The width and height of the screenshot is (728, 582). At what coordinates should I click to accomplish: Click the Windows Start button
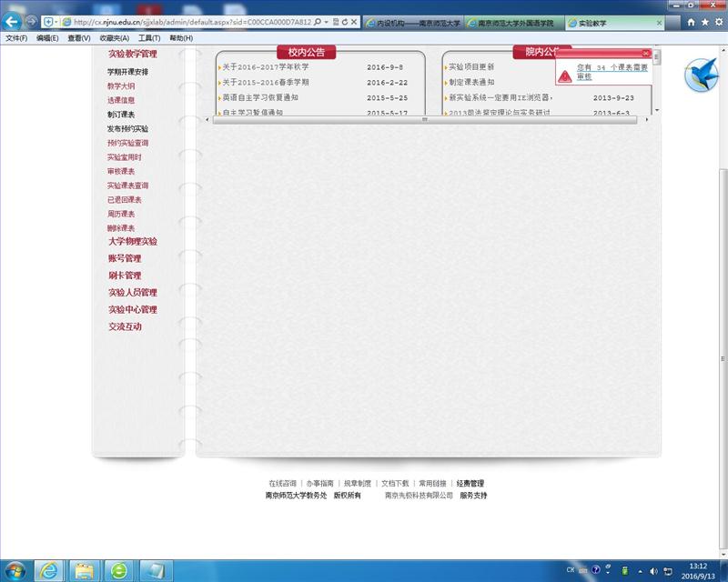tap(15, 570)
